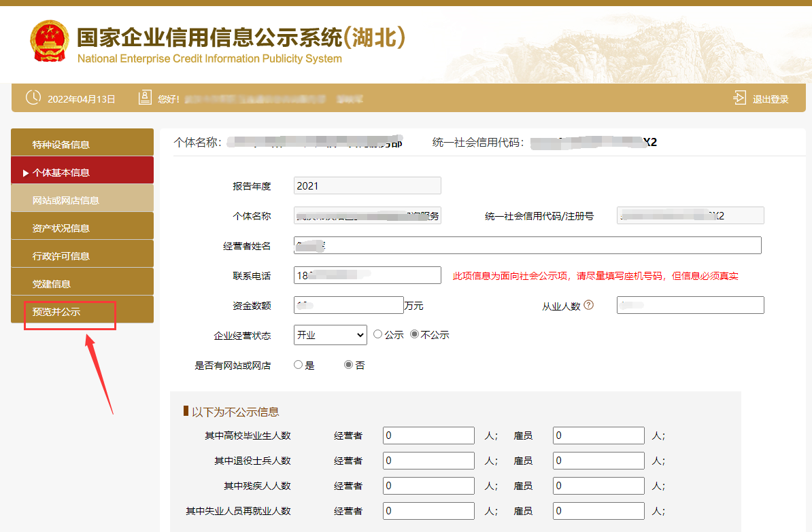
Task: Click the 经营者姓名 text box
Action: click(527, 245)
